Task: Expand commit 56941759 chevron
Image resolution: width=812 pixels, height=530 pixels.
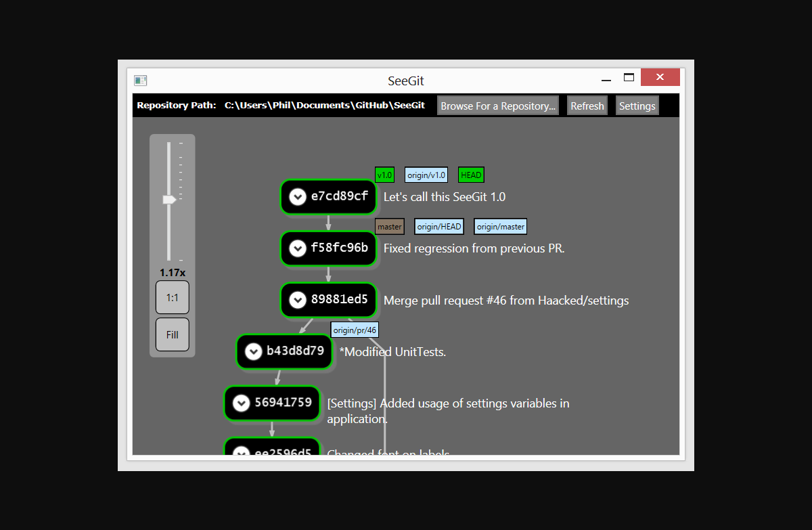Action: coord(241,403)
